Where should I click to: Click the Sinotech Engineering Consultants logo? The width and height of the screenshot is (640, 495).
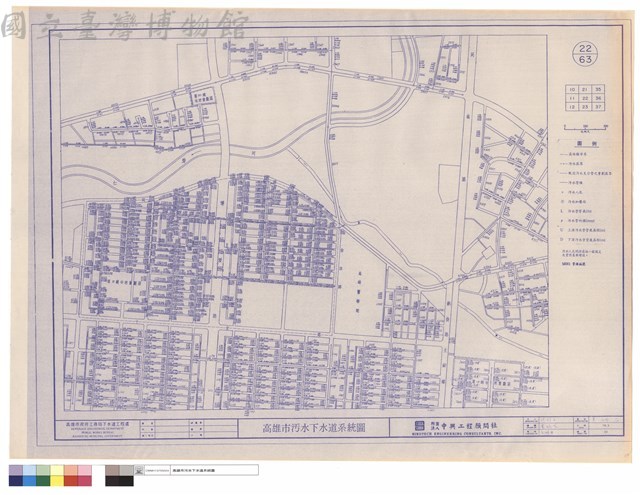(417, 426)
